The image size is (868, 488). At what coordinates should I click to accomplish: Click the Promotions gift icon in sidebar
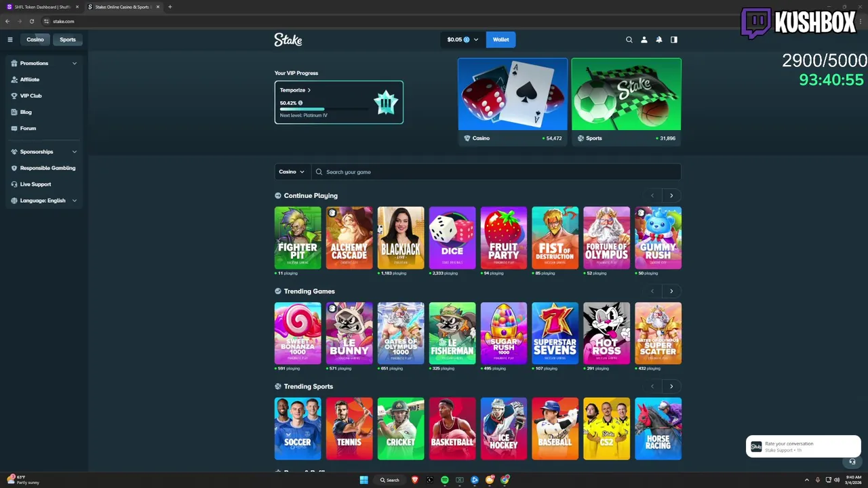coord(14,63)
